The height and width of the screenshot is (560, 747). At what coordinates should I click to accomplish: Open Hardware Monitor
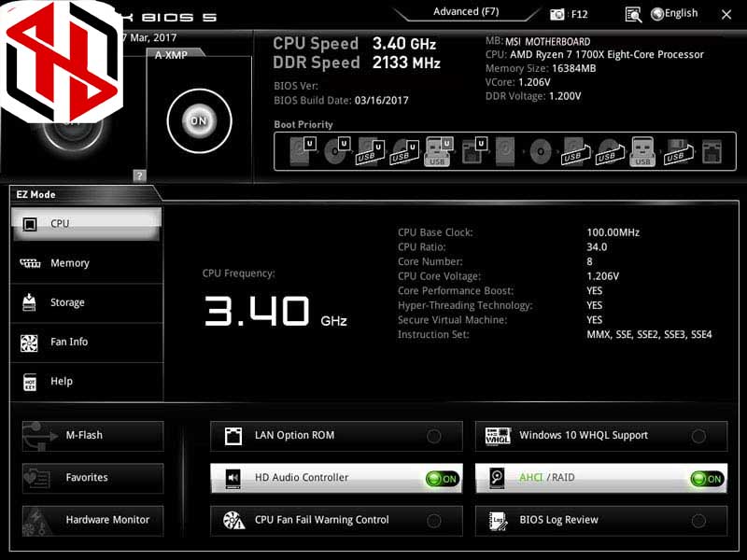pyautogui.click(x=92, y=521)
